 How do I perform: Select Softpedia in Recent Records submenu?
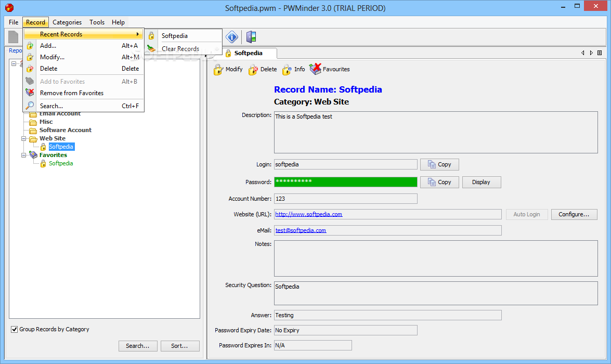coord(184,36)
